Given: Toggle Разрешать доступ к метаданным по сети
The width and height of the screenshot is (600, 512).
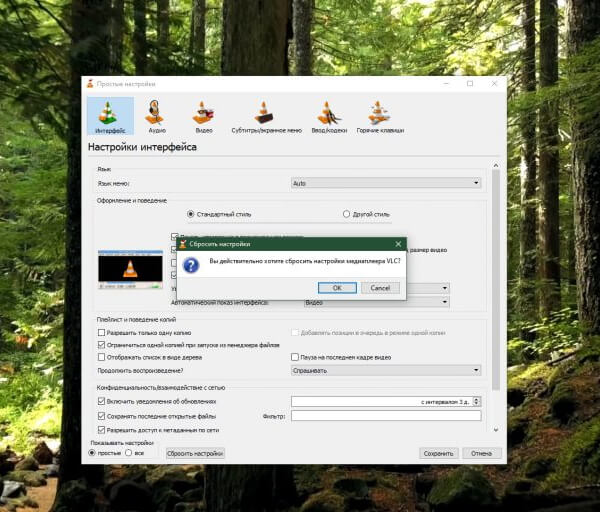Looking at the screenshot, I should (101, 430).
